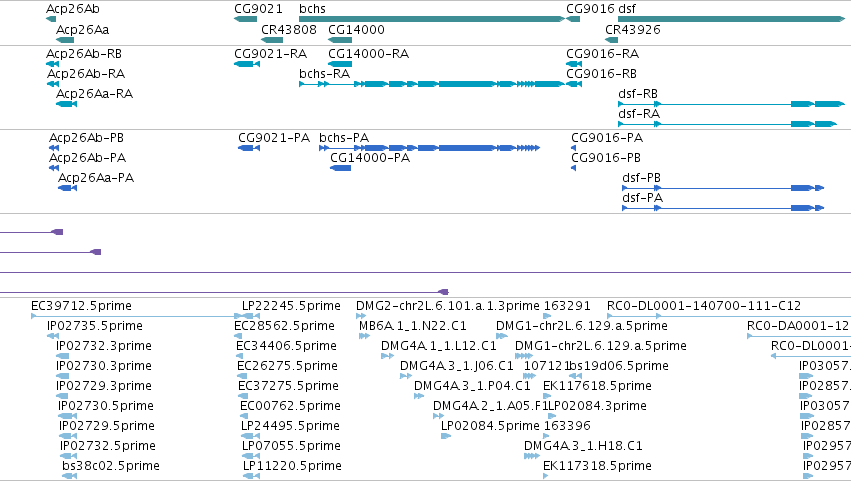Select the Acp26Ab-PB protein label

pyautogui.click(x=86, y=138)
